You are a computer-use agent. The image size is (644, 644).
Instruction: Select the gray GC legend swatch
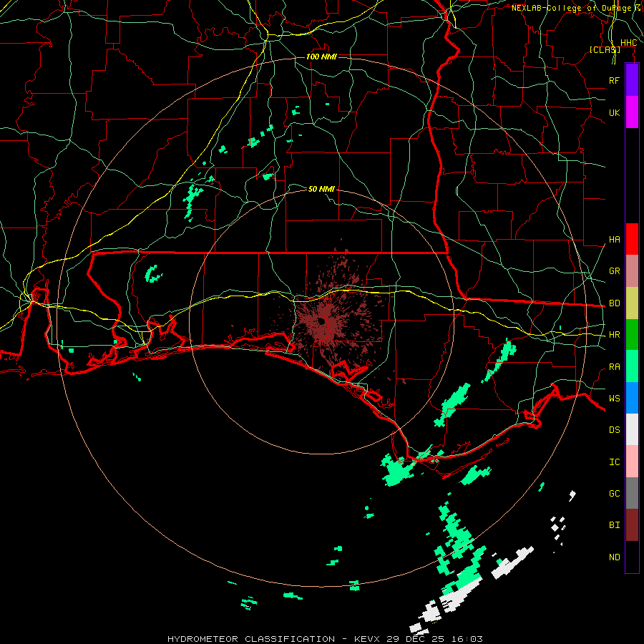(x=632, y=493)
